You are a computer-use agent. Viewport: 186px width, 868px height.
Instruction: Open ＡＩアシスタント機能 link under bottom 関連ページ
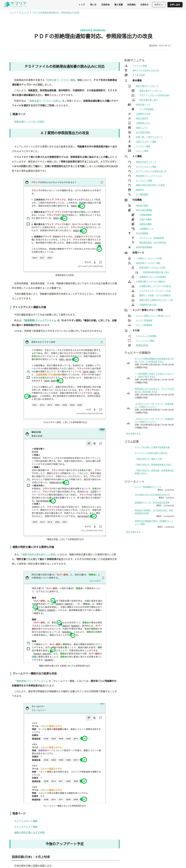click(x=26, y=821)
